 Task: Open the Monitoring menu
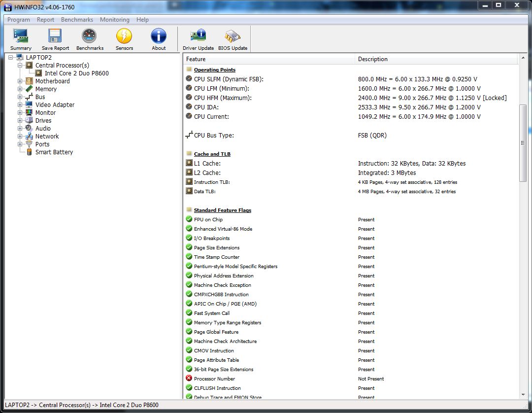[114, 20]
